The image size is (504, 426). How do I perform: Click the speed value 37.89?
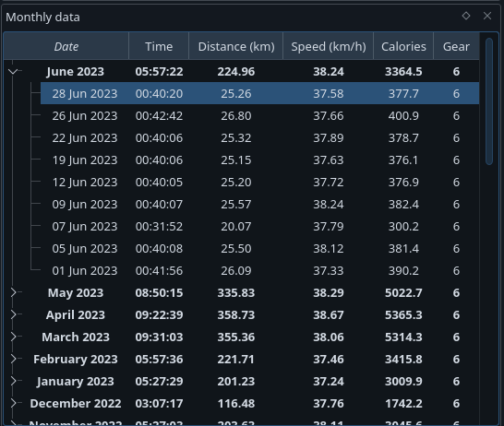(329, 137)
